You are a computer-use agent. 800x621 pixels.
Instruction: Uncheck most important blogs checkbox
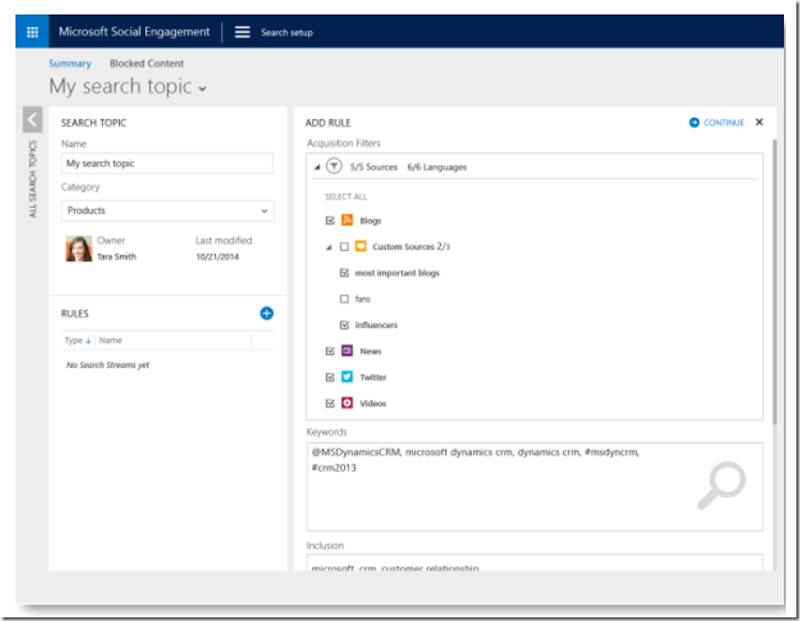(x=344, y=272)
